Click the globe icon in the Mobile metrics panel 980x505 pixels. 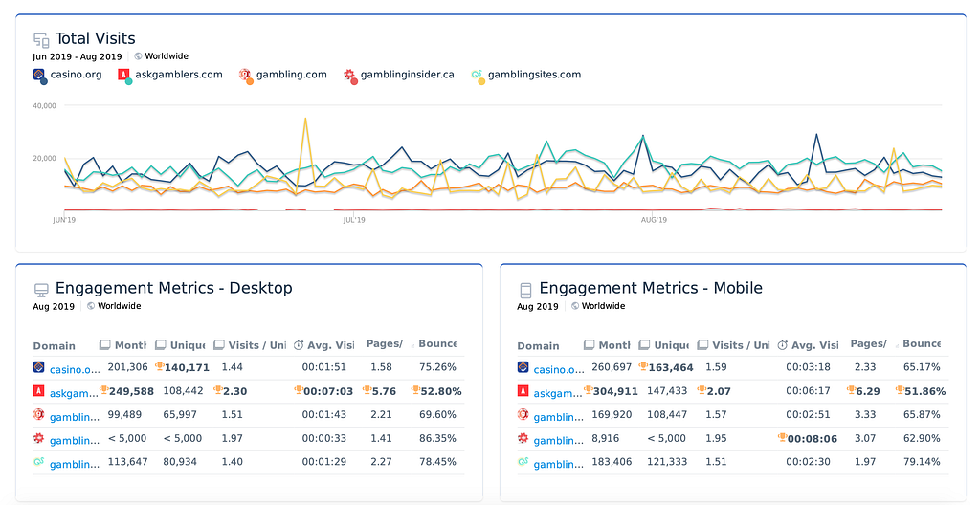click(575, 306)
